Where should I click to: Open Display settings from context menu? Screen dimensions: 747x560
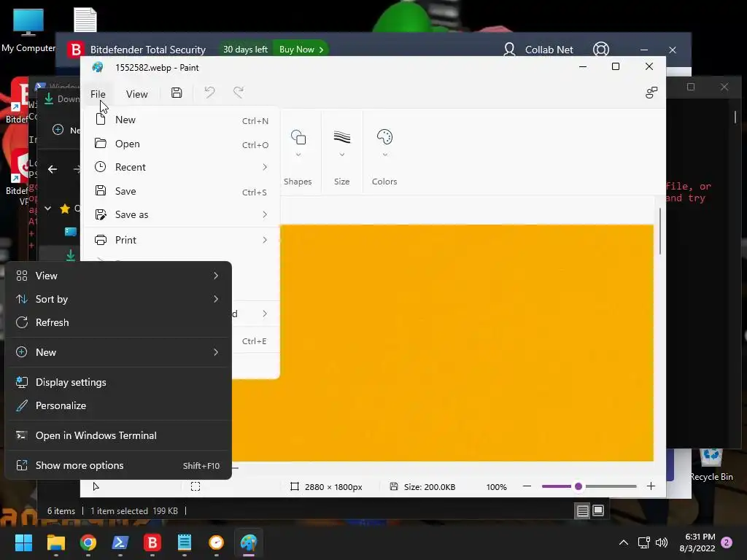tap(118, 382)
